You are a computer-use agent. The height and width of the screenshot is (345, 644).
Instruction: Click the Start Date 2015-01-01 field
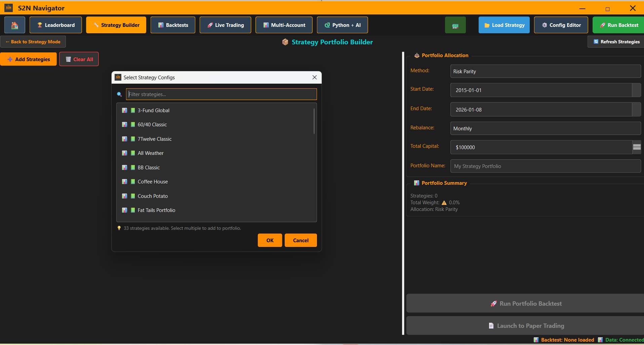(x=541, y=90)
